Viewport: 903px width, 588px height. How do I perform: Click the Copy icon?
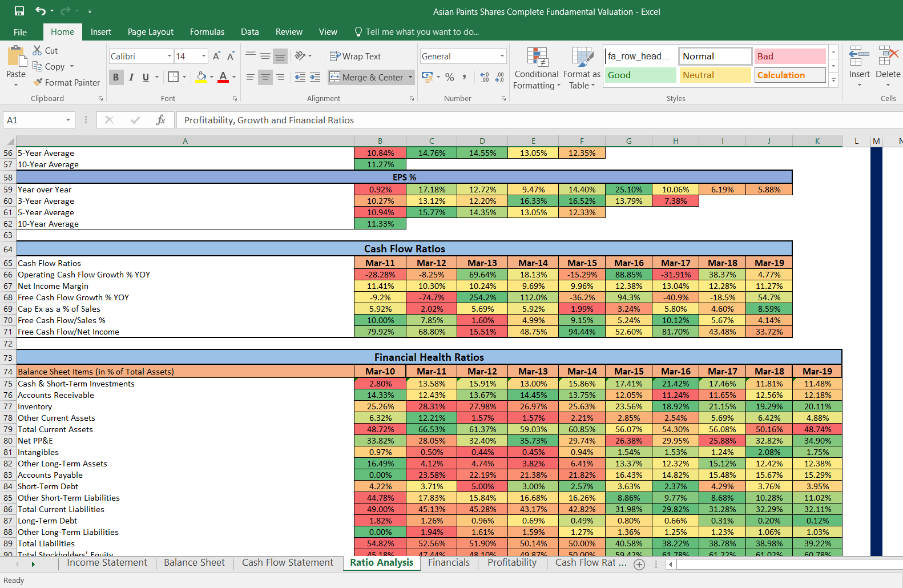[38, 66]
